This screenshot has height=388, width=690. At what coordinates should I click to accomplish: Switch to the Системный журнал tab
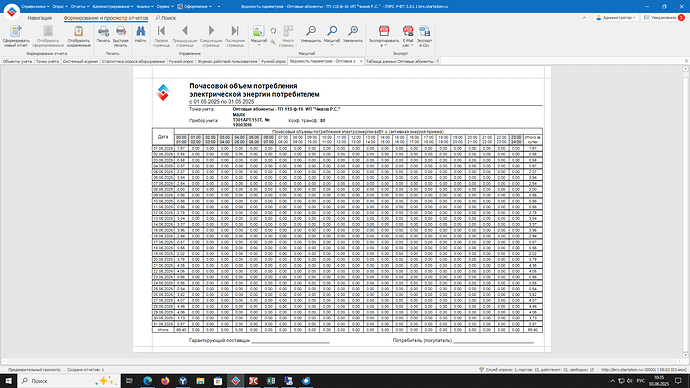(x=80, y=62)
